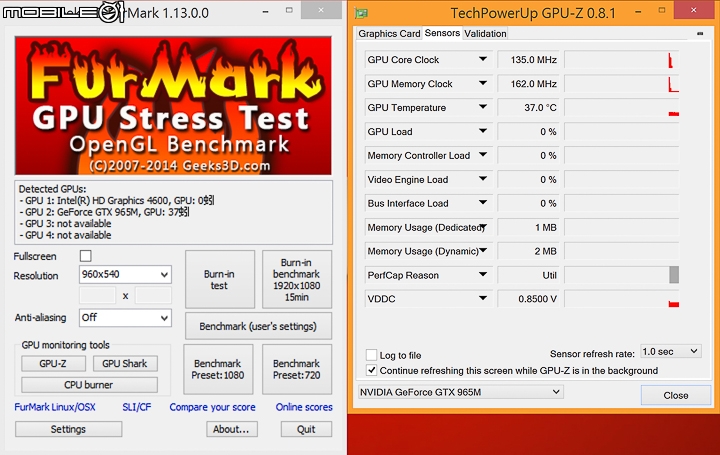This screenshot has height=455, width=720.
Task: Run Benchmark Preset:720
Action: (297, 369)
